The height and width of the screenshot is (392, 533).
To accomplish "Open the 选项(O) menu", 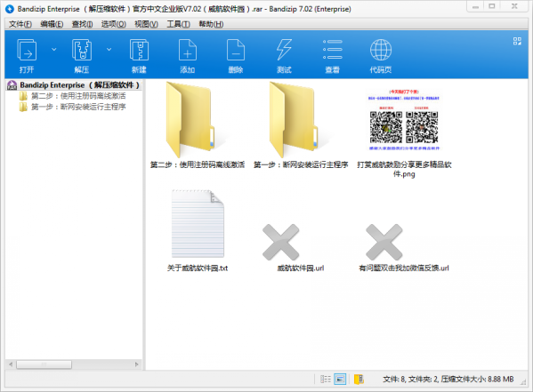I will (114, 24).
